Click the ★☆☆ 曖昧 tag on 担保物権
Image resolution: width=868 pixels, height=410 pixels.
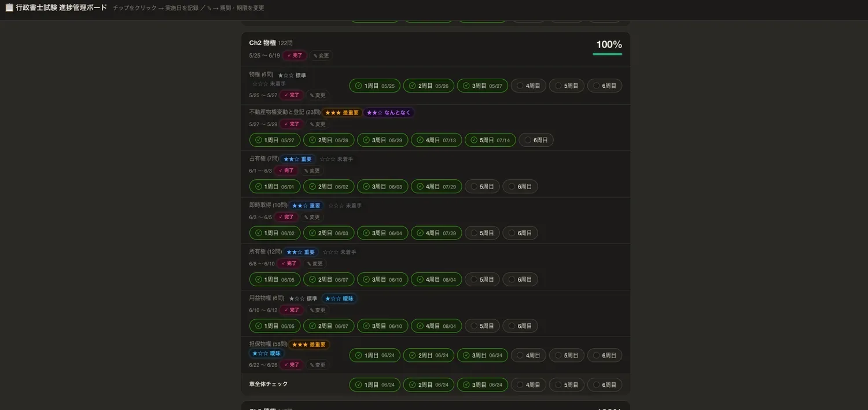[x=267, y=353]
